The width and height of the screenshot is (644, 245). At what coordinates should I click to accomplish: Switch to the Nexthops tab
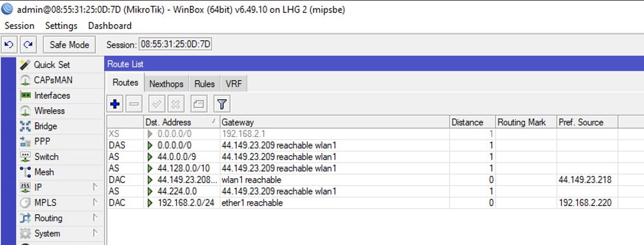[166, 84]
